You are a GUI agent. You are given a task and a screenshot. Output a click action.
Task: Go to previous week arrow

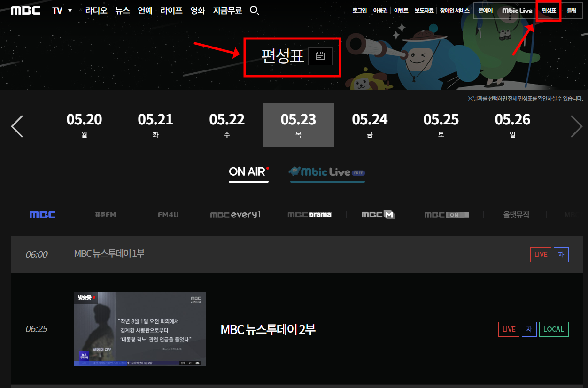pyautogui.click(x=17, y=126)
